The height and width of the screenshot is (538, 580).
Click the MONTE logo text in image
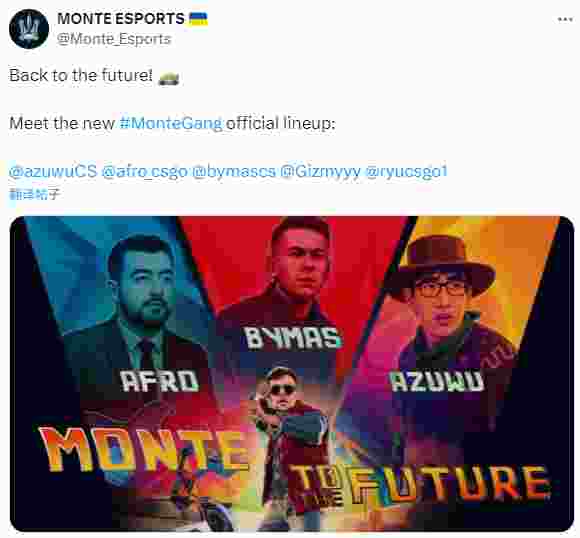coord(142,448)
